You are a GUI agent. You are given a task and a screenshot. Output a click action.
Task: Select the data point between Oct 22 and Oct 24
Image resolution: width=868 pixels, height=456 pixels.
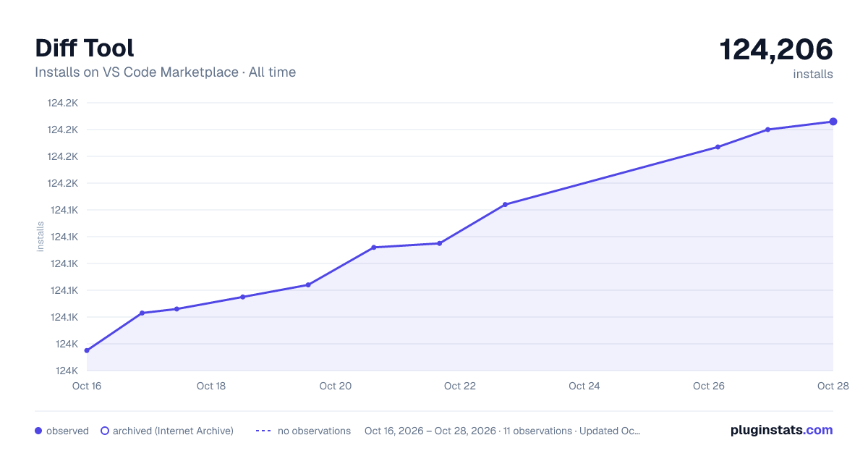point(505,204)
